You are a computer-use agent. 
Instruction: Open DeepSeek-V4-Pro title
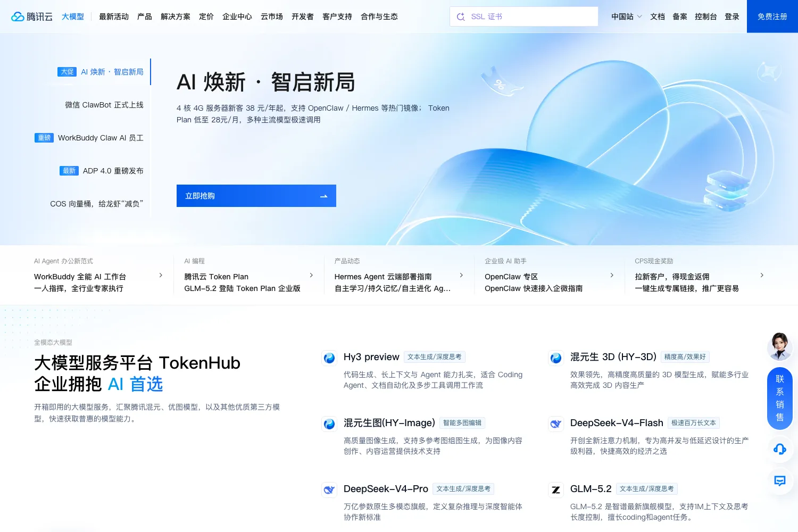click(386, 489)
